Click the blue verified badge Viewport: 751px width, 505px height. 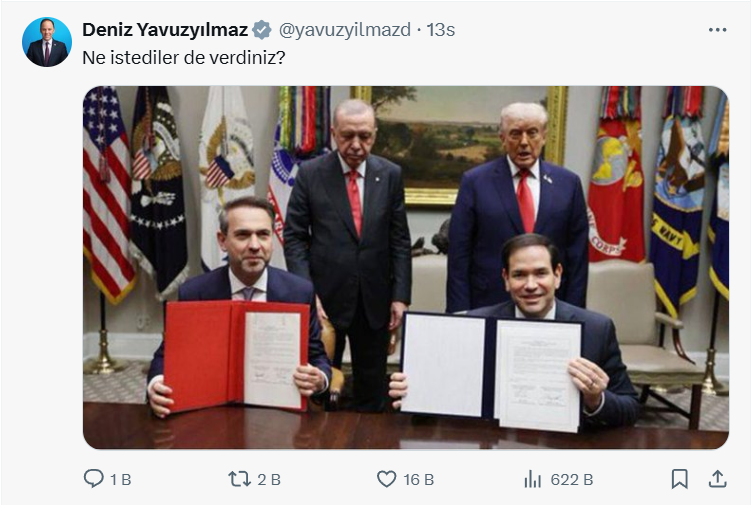[262, 30]
